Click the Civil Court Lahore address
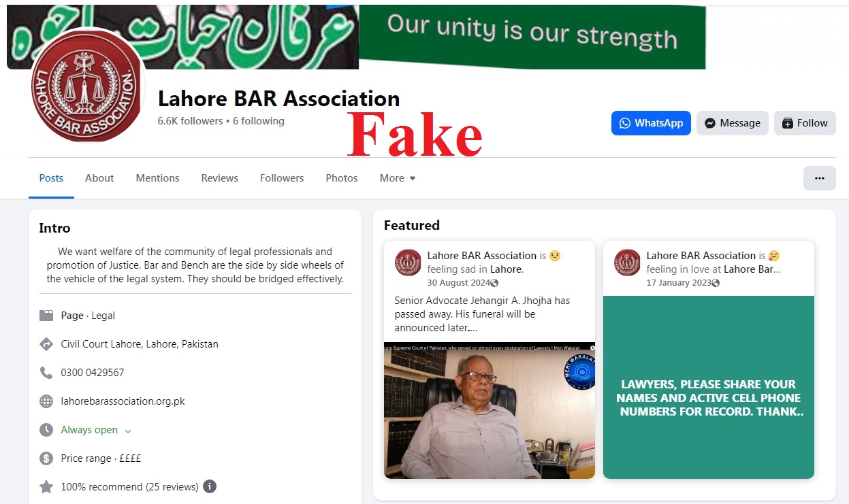The width and height of the screenshot is (849, 504). click(x=140, y=344)
